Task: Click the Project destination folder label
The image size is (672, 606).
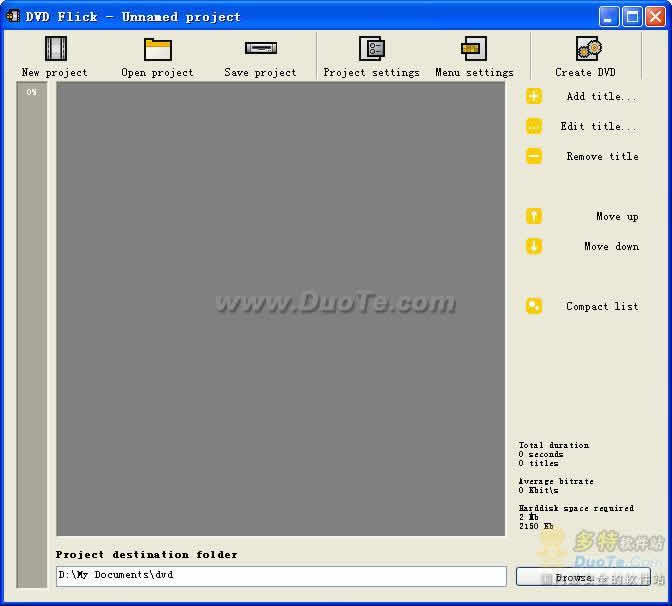Action: [147, 555]
